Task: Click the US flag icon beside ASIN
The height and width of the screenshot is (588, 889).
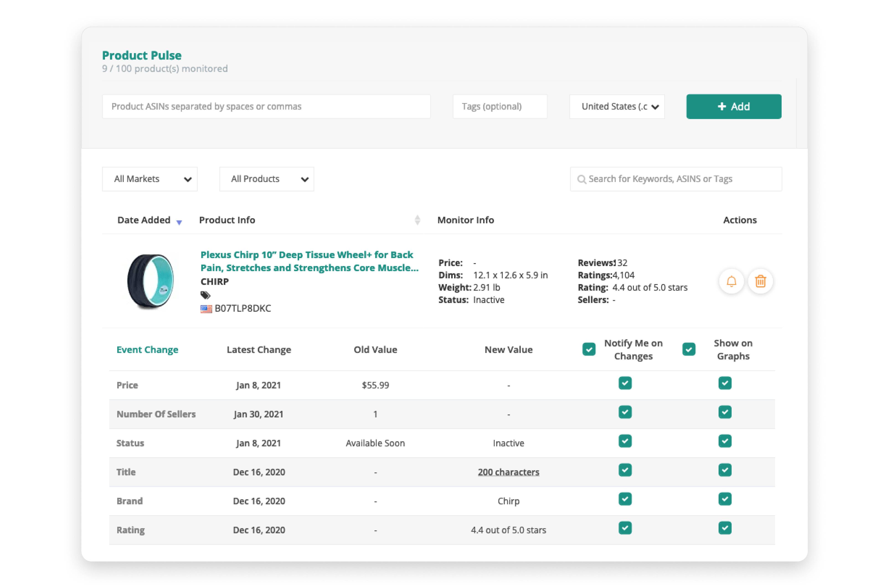Action: (x=206, y=309)
